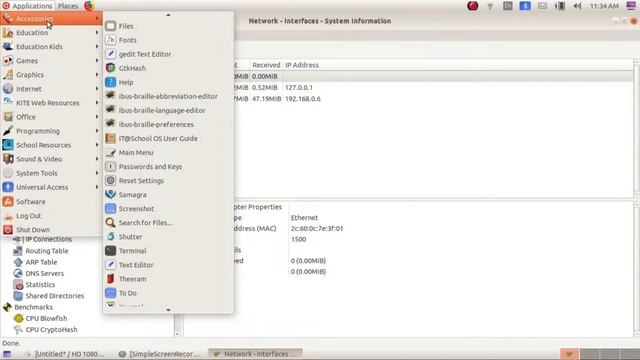Viewport: 640px width, 360px height.
Task: Open the System Tools category
Action: 51,173
